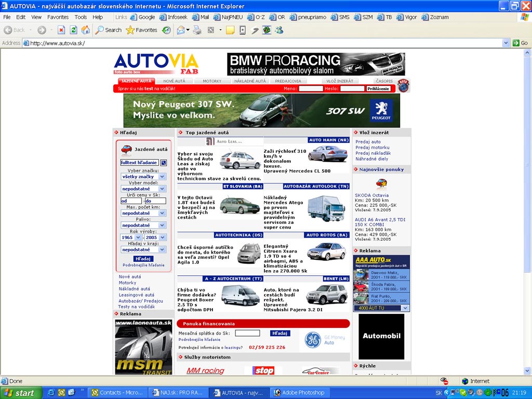Viewport: 532px width, 399px height.
Task: Click the Windows start button
Action: (21, 393)
